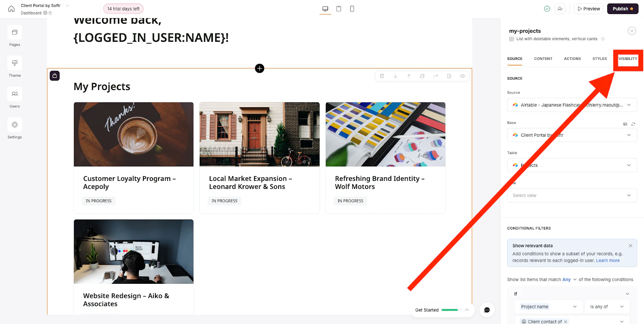Screen dimensions: 644x324
Task: Click the curved arrow move-to-page icon
Action: [436, 76]
